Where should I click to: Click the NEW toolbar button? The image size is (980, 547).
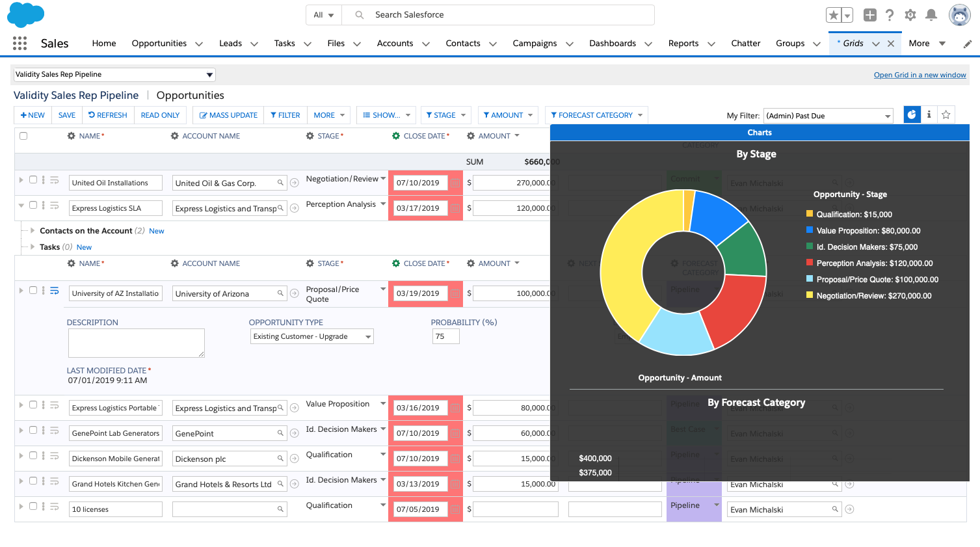point(33,115)
